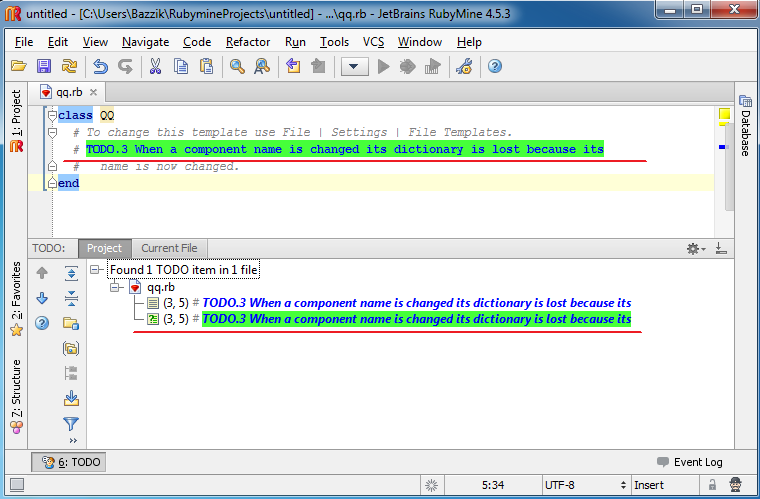Open the VCS menu
760x499 pixels.
pos(373,42)
